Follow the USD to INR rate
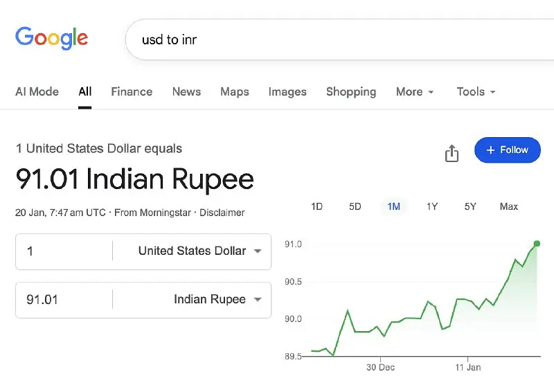This screenshot has width=554, height=392. pos(507,150)
